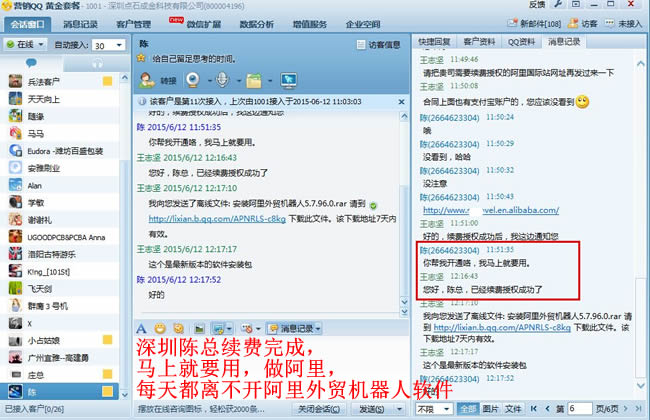
Task: Open the 会话窗口 tab
Action: (x=27, y=24)
